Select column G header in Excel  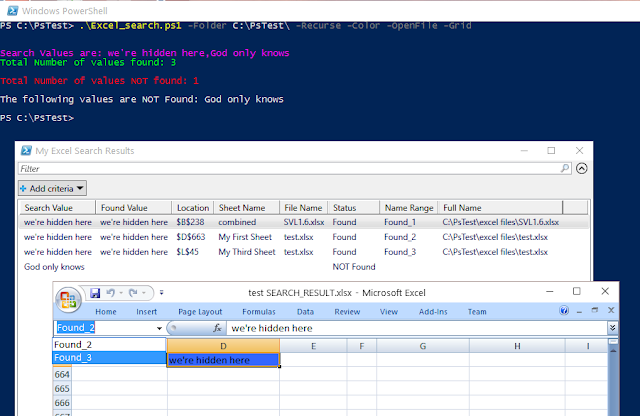[x=423, y=346]
